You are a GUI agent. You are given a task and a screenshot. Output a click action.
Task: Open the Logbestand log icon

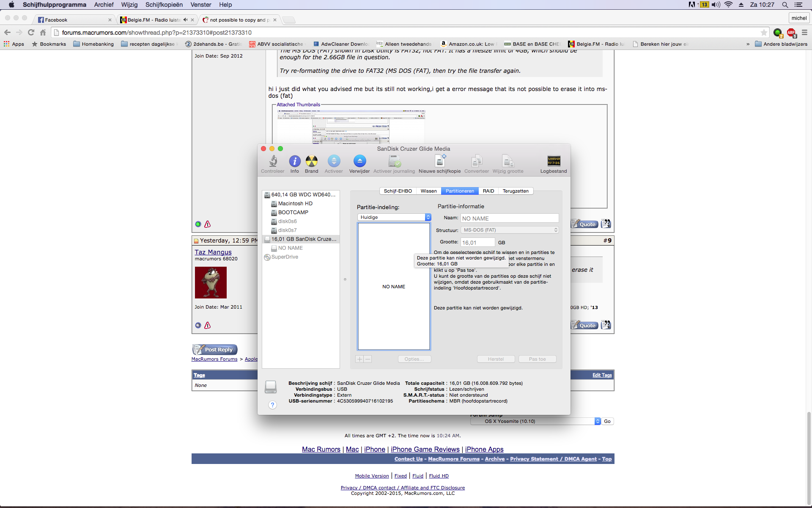(554, 161)
